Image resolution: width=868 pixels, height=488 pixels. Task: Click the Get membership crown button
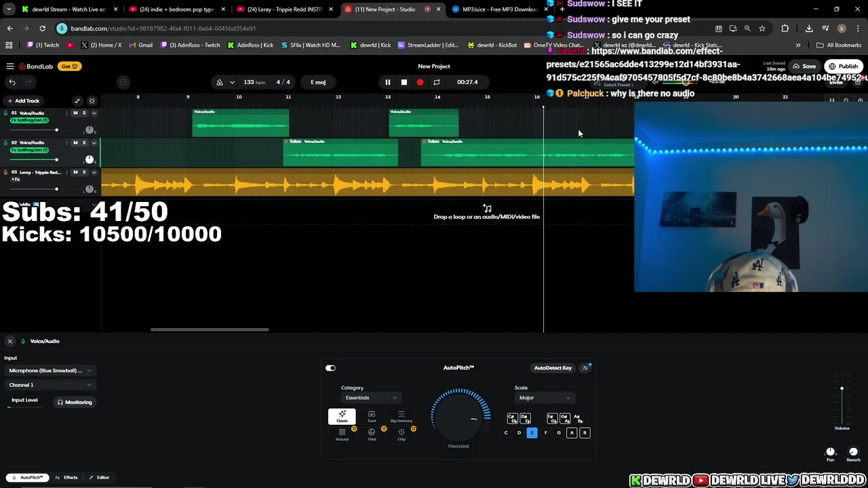(x=70, y=66)
